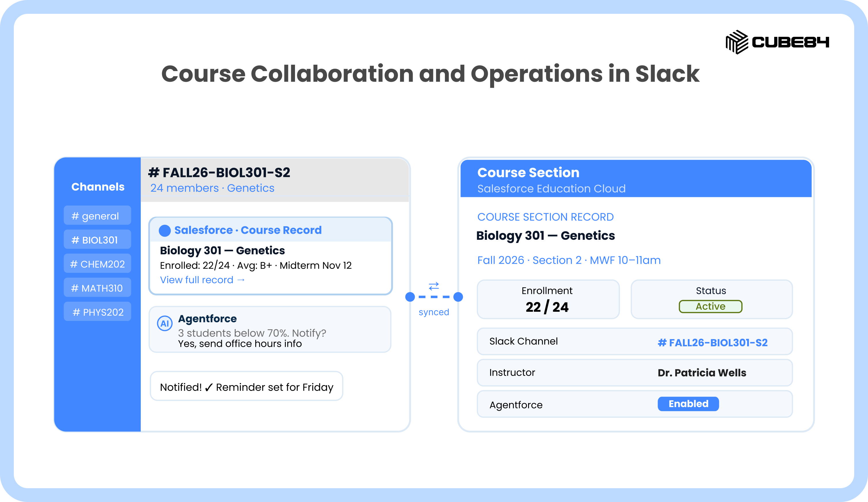868x502 pixels.
Task: Click COURSE SECTION RECORD label
Action: coord(545,217)
